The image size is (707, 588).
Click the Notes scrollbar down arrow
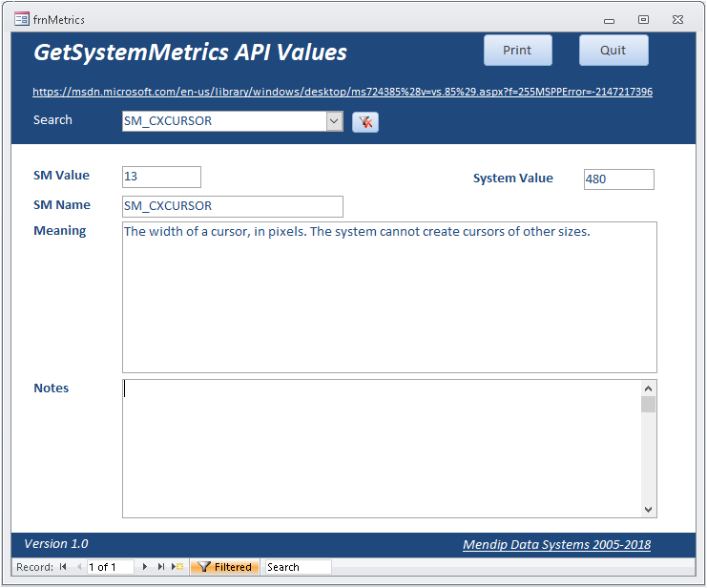tap(649, 510)
